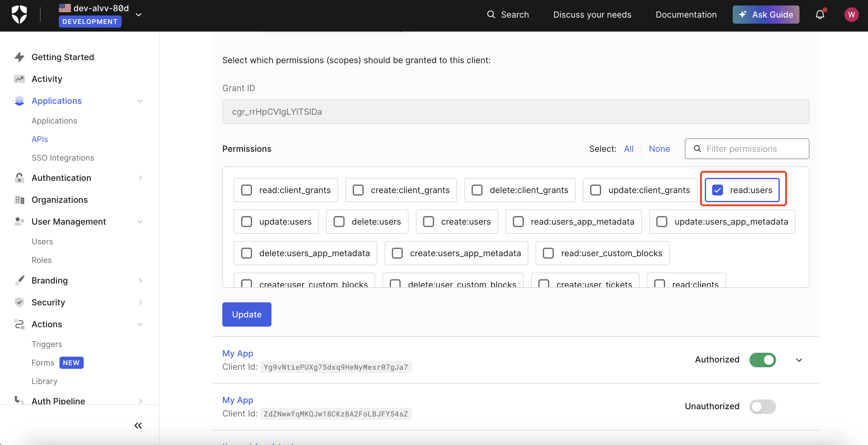Open SSO Integrations submenu item

63,158
